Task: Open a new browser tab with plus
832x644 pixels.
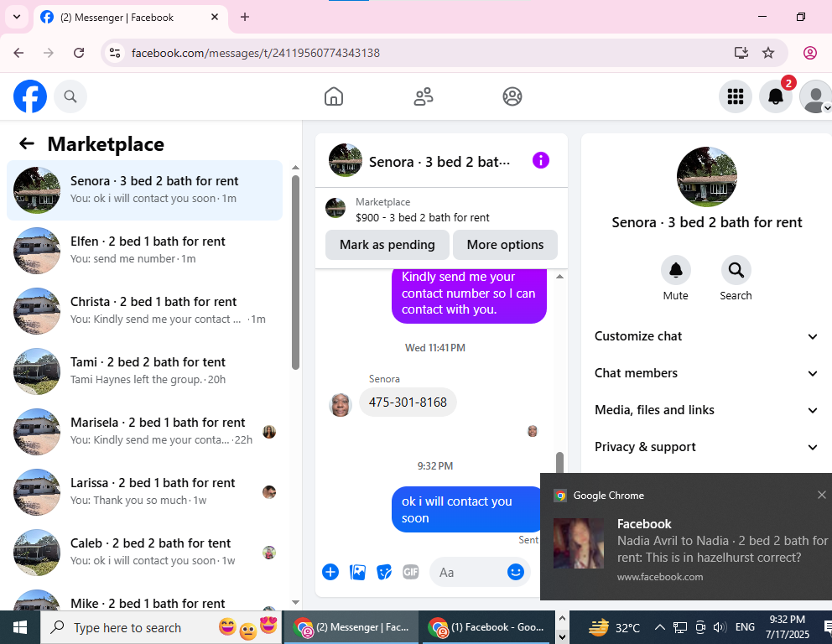Action: pyautogui.click(x=245, y=17)
